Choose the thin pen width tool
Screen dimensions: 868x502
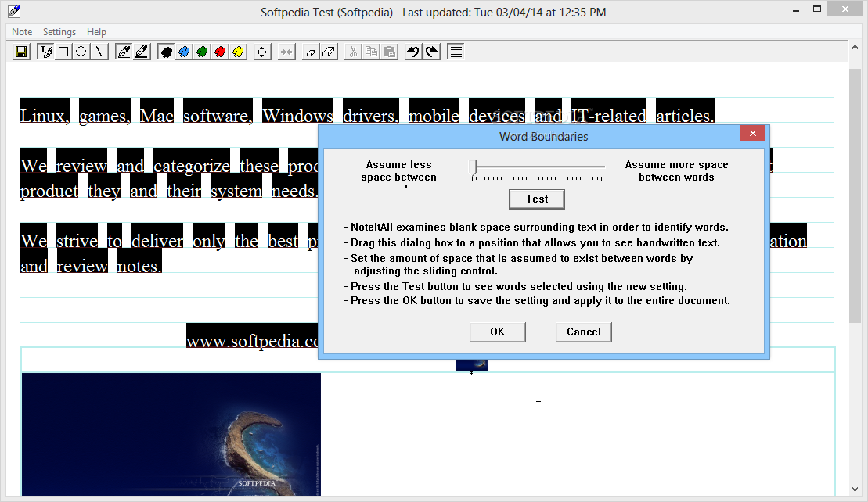click(x=124, y=52)
